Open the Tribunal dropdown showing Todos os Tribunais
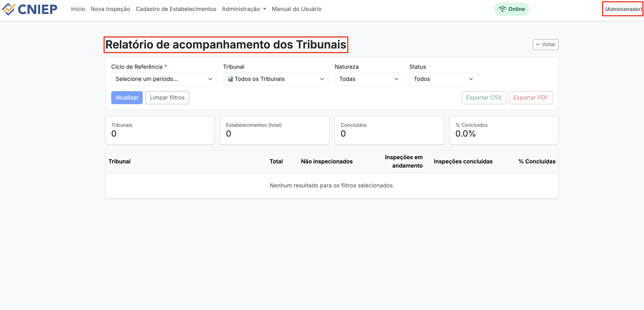Screen dimensions: 644x310 (x=276, y=79)
